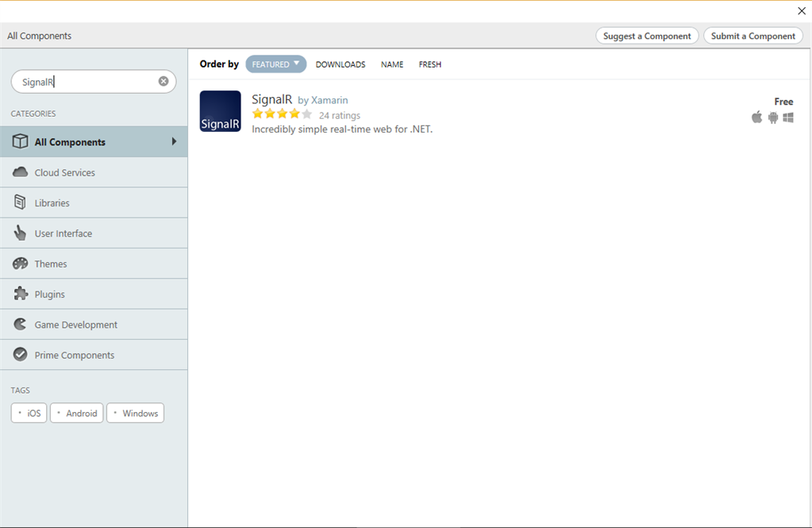Click the All Components box icon

click(20, 141)
